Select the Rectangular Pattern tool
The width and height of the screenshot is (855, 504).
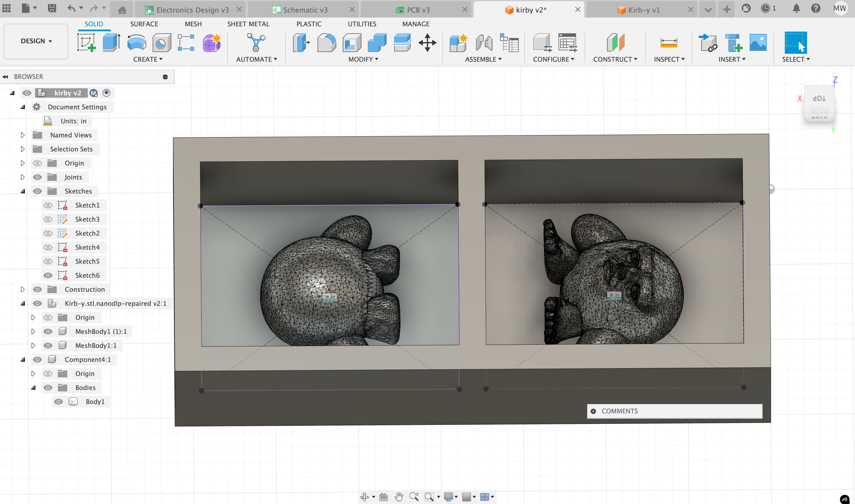coord(186,43)
